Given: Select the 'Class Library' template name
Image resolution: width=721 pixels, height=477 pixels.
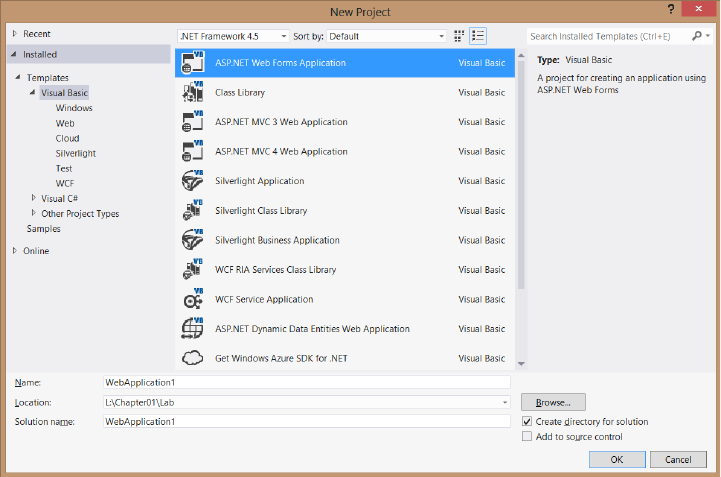Looking at the screenshot, I should (x=240, y=92).
